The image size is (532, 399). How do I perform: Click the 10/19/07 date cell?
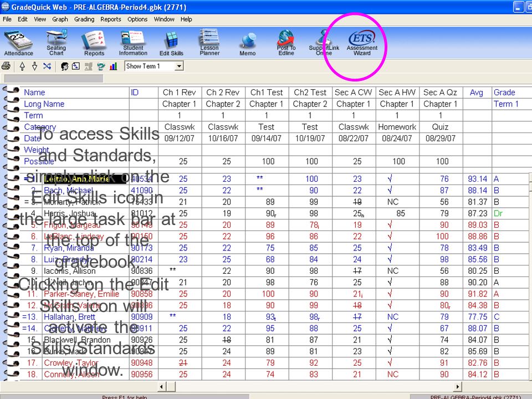point(310,139)
